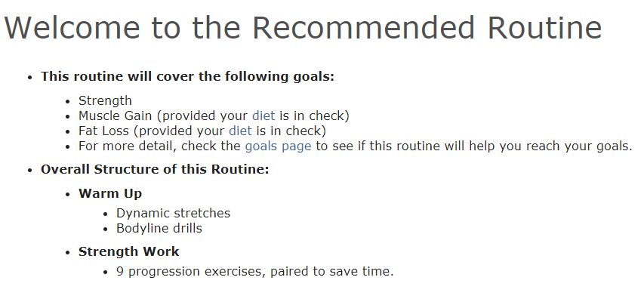644x305 pixels.
Task: Click the bullet before Strength Work
Action: point(68,253)
